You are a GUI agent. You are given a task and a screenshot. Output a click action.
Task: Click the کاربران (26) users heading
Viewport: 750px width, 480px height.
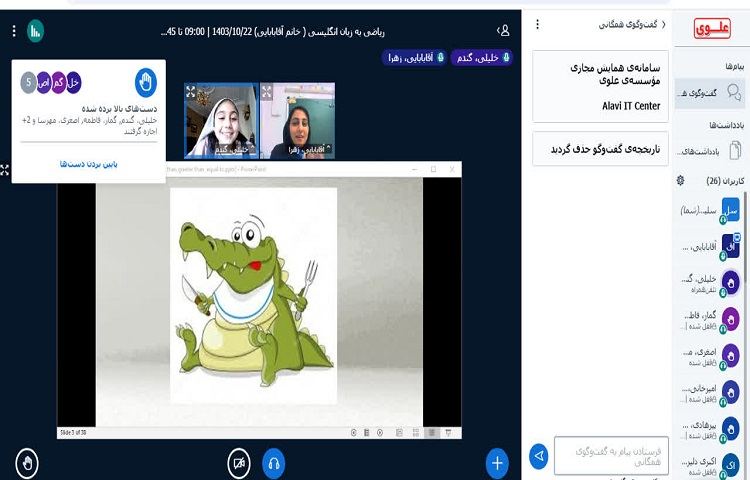725,181
